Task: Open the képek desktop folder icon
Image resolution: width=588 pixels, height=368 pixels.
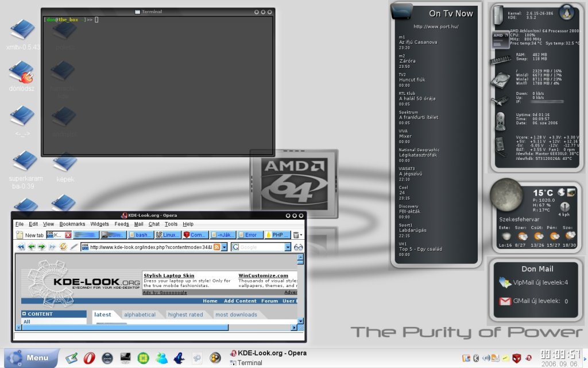Action: point(65,163)
